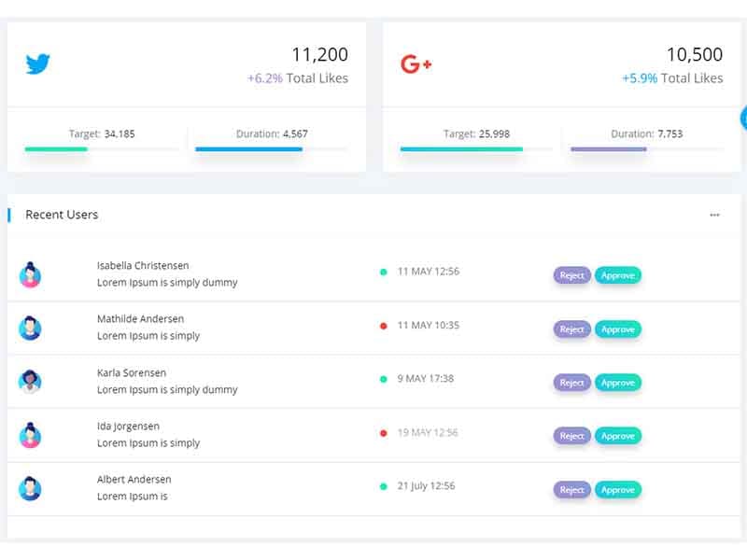Reject Mathilde Andersen's request
This screenshot has height=560, width=747.
point(571,329)
